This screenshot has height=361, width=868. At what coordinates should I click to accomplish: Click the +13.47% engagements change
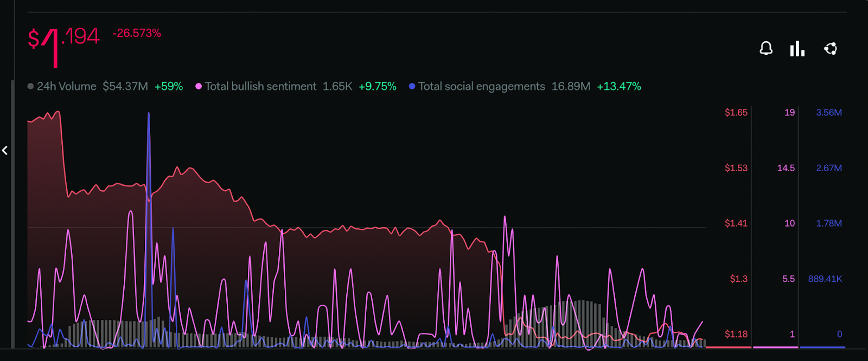coord(619,86)
